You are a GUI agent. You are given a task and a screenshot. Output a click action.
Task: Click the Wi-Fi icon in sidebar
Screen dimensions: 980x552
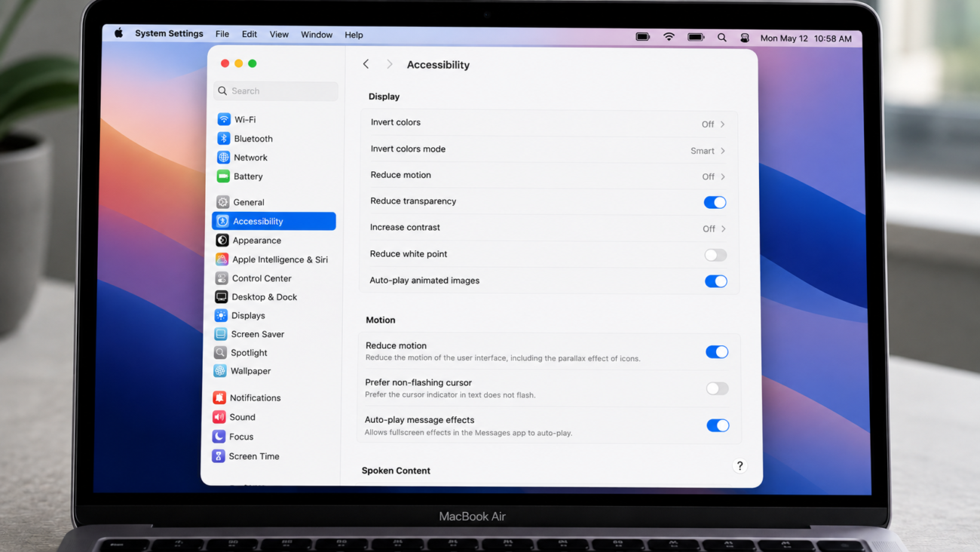224,119
